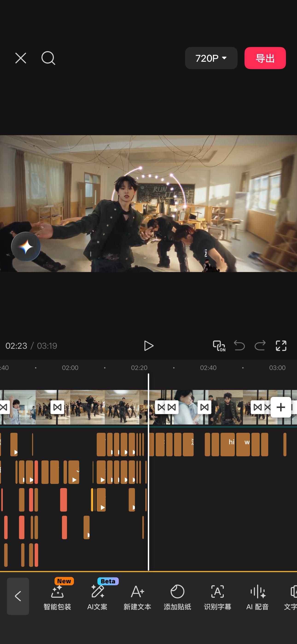Open the search magnifier icon

click(48, 58)
